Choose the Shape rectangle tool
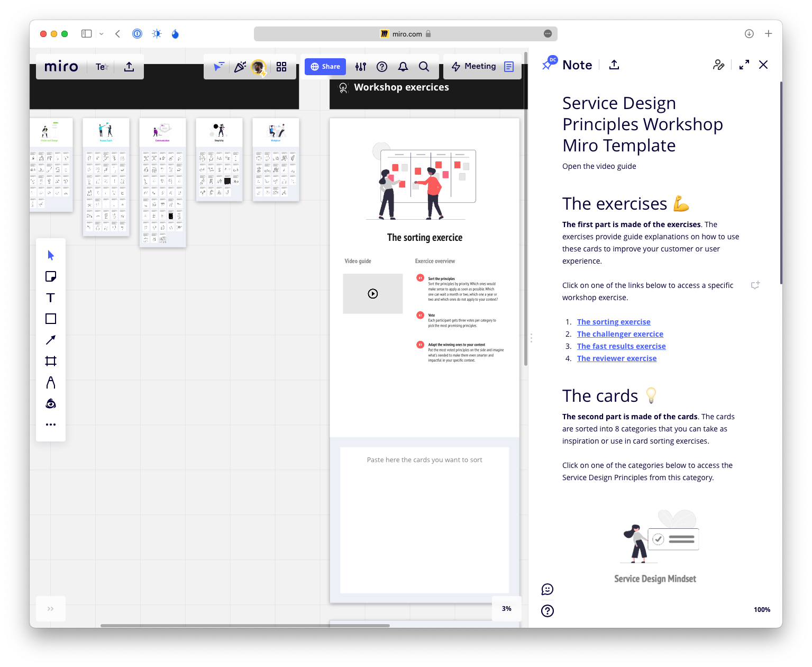This screenshot has width=812, height=667. point(51,319)
